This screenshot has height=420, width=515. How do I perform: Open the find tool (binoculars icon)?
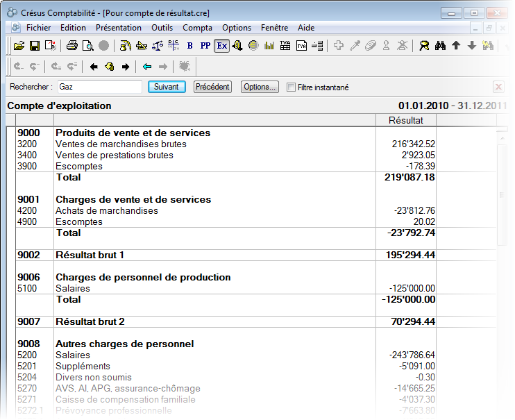(x=440, y=46)
